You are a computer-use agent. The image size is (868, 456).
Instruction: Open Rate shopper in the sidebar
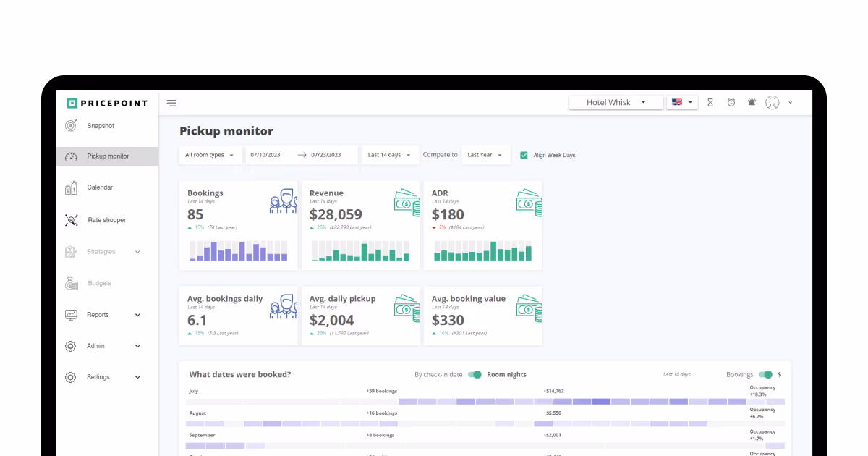(107, 220)
